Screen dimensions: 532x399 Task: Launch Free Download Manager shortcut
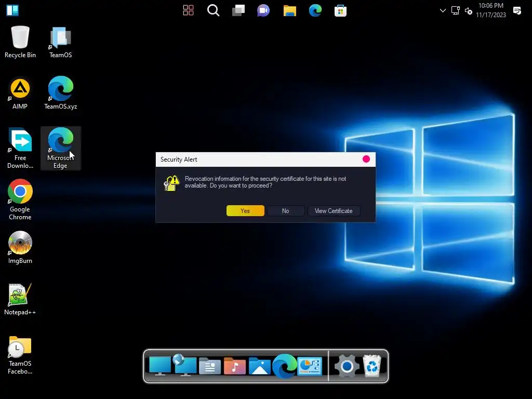point(20,148)
